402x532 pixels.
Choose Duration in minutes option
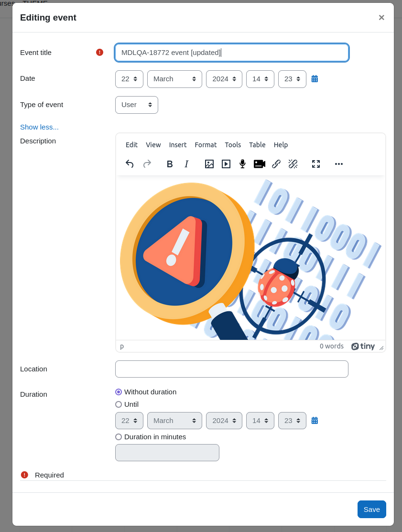[x=119, y=437]
